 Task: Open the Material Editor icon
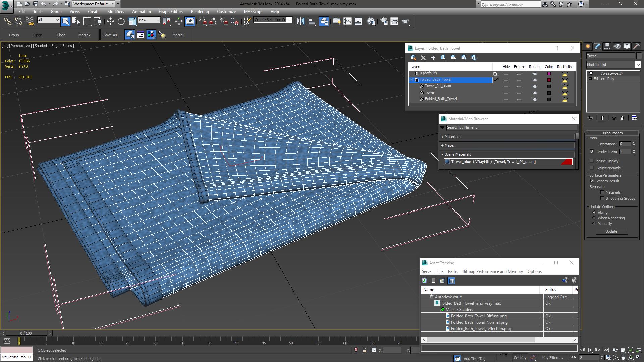coord(371,21)
